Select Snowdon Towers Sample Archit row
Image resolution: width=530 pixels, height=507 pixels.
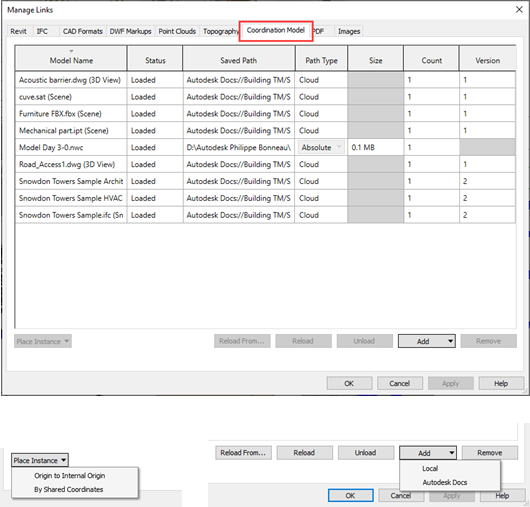(x=265, y=182)
